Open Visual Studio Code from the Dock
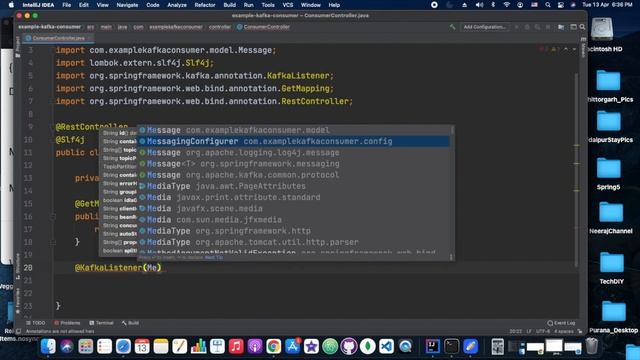 [387, 347]
